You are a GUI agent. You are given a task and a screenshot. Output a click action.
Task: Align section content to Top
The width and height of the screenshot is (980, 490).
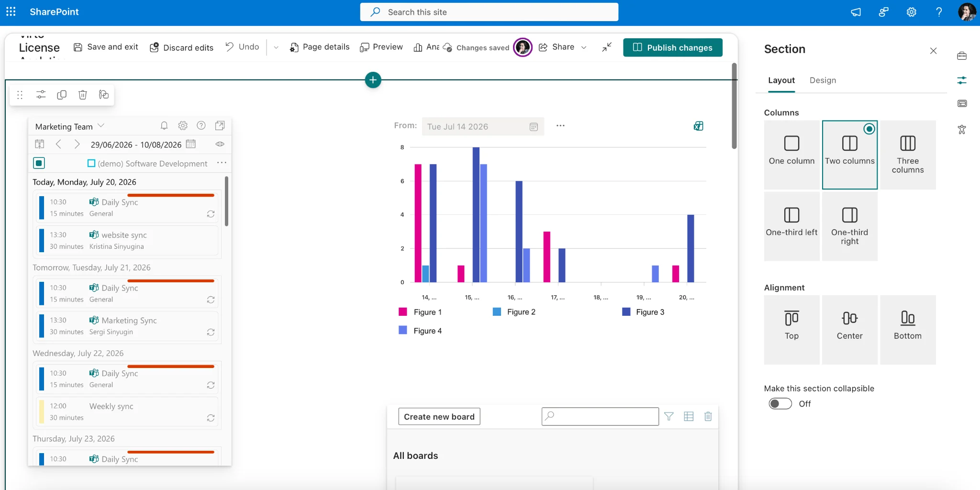click(x=791, y=330)
